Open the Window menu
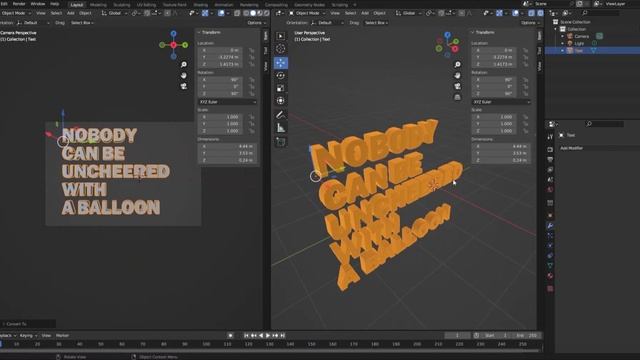640x360 pixels. (x=38, y=4)
